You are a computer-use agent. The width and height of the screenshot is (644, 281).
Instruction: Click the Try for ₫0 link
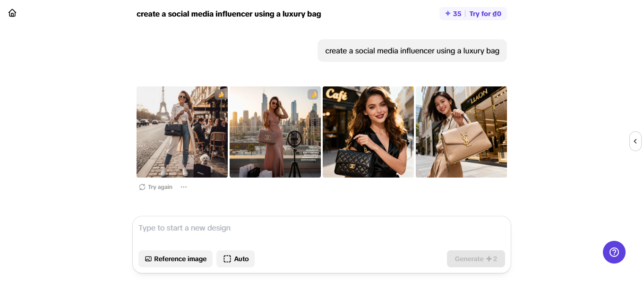[x=485, y=14]
